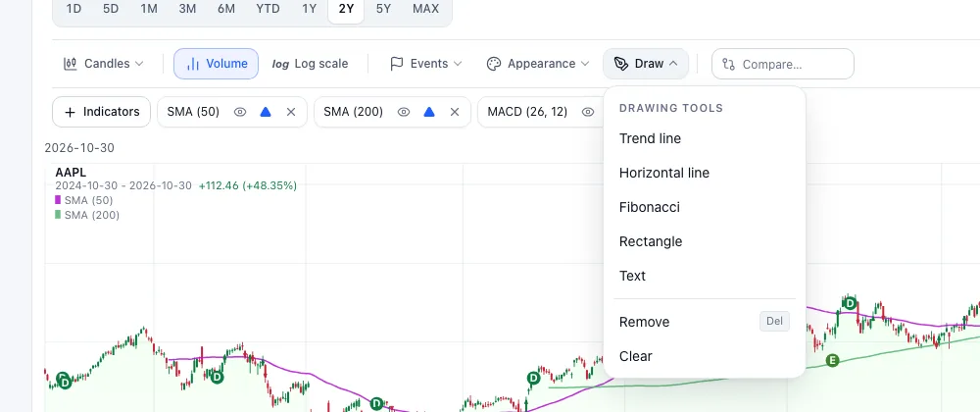Click SMA (50) blue triangle icon

click(x=266, y=112)
